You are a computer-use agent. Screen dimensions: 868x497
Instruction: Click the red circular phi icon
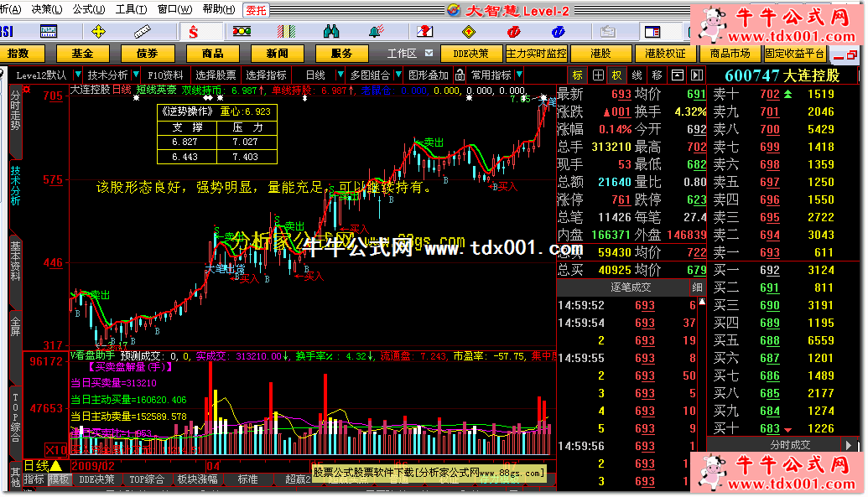(x=513, y=32)
